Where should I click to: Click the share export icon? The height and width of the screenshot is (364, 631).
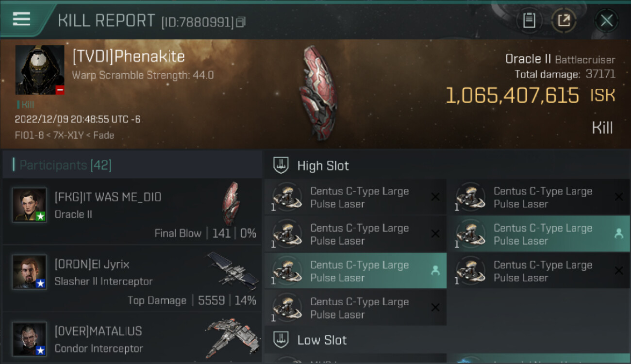[564, 20]
